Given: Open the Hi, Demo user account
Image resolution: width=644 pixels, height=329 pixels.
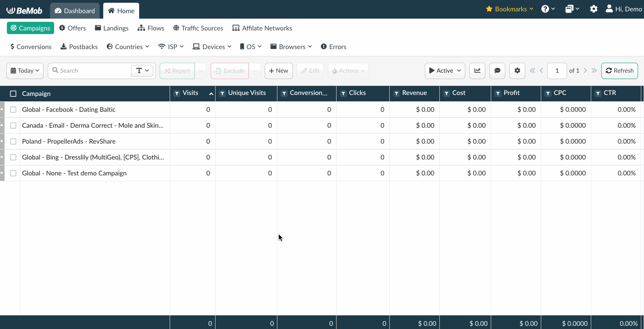Looking at the screenshot, I should point(624,9).
